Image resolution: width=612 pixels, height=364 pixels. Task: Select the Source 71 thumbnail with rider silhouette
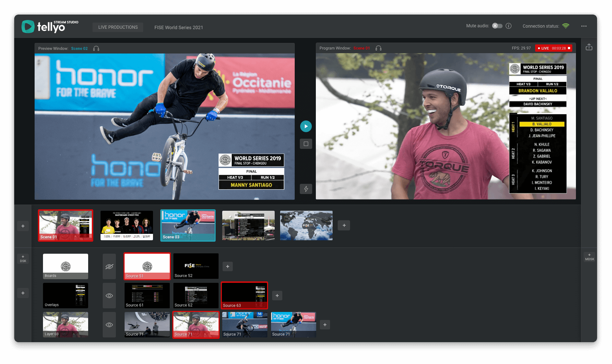(x=245, y=325)
